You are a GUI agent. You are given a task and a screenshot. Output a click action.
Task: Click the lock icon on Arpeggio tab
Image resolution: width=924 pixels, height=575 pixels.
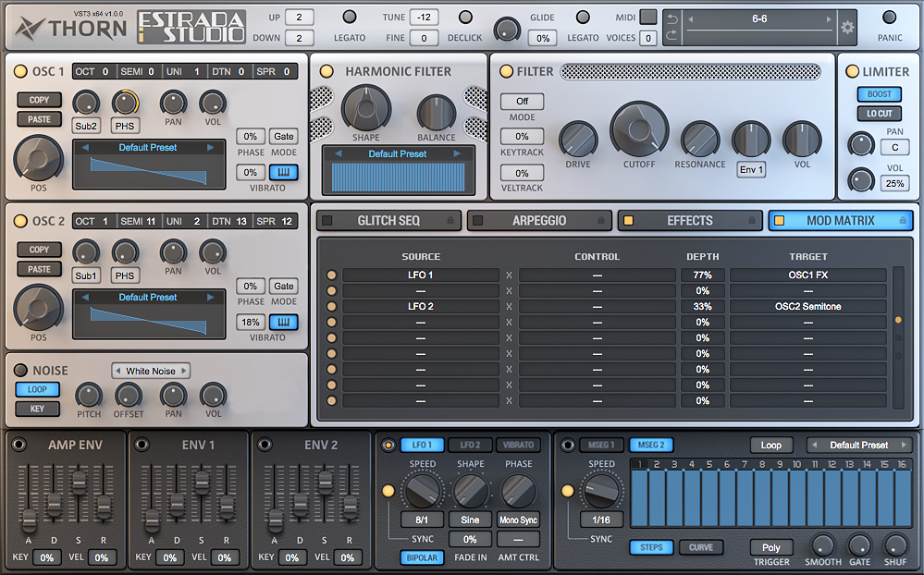(601, 220)
